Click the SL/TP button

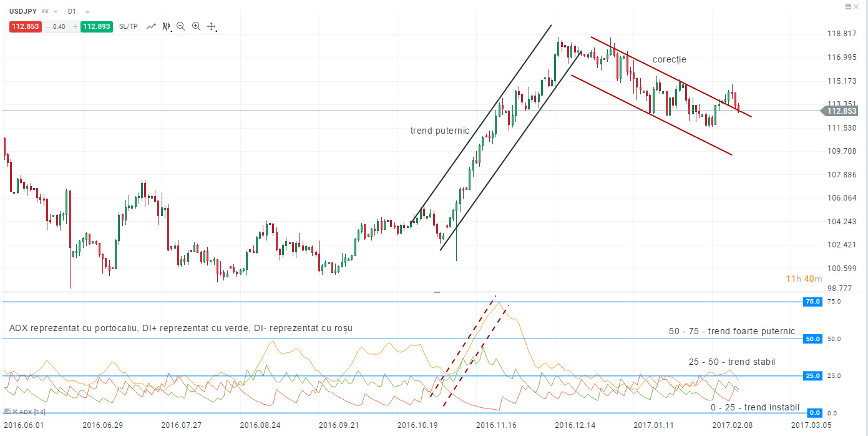128,26
